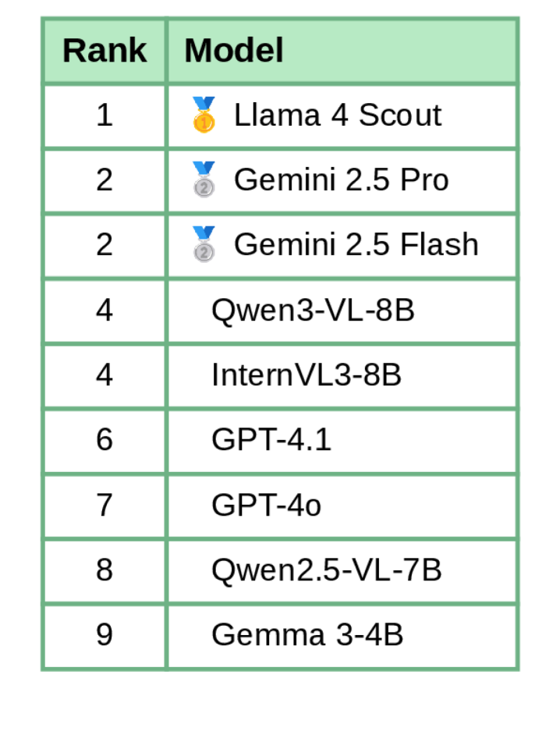Click the Model column header

click(x=233, y=51)
